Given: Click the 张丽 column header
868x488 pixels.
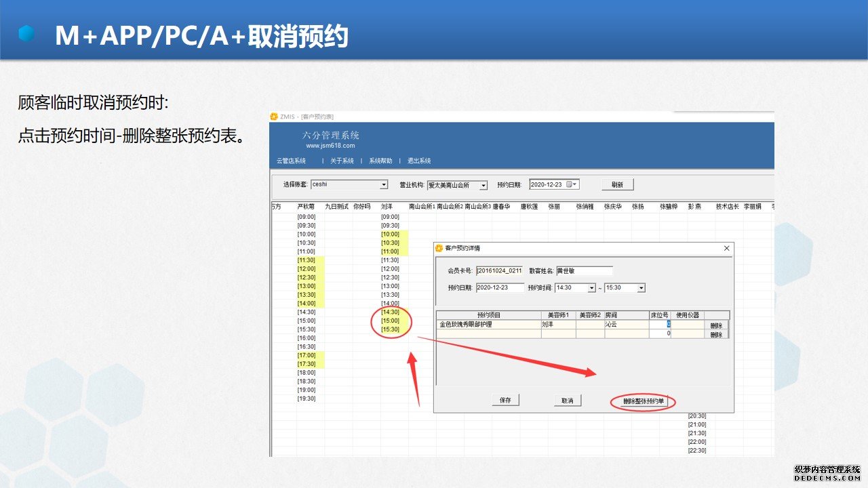Looking at the screenshot, I should click(x=554, y=206).
